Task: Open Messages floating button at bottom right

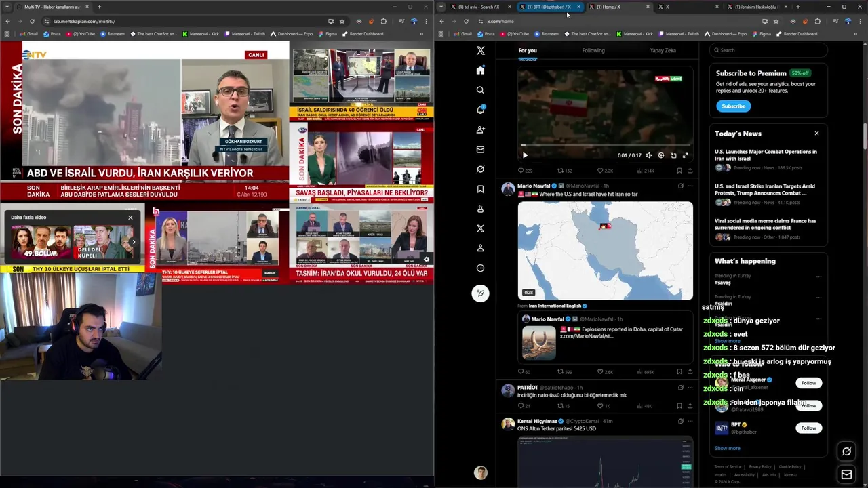Action: (x=846, y=474)
